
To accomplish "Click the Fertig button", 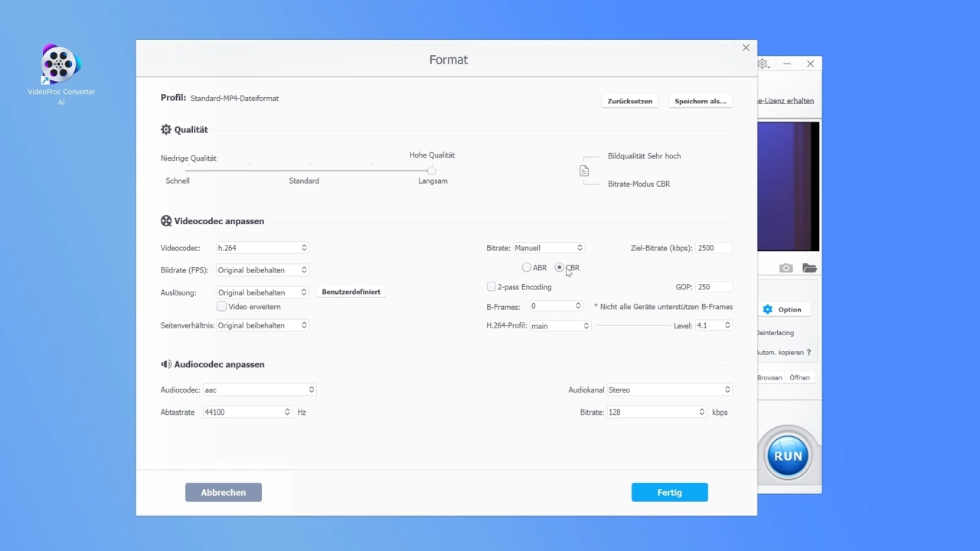I will click(x=670, y=492).
